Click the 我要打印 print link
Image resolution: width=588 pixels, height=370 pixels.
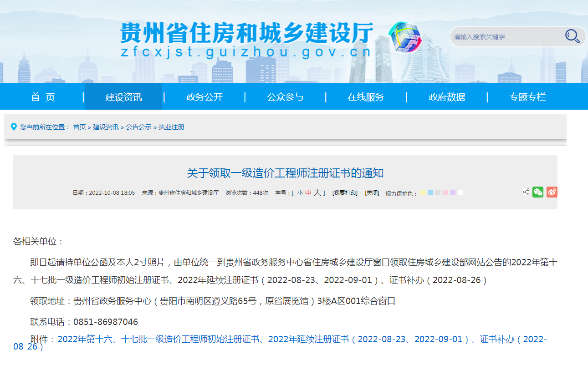click(x=345, y=193)
